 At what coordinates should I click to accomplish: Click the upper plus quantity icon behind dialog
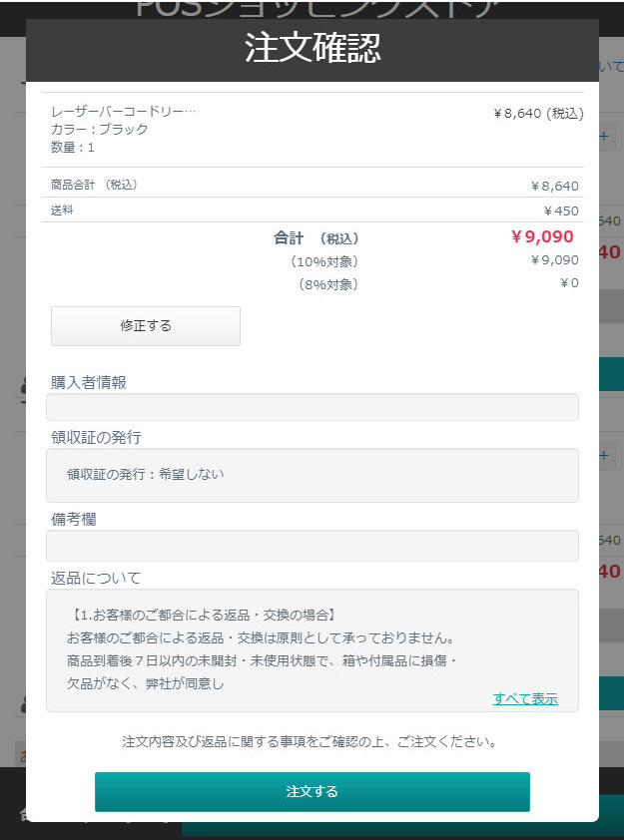coord(604,136)
